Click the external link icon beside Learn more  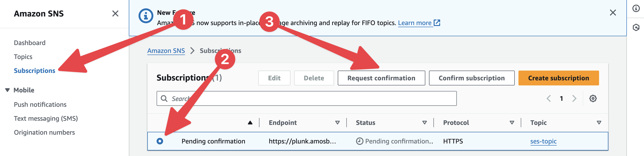tap(437, 23)
